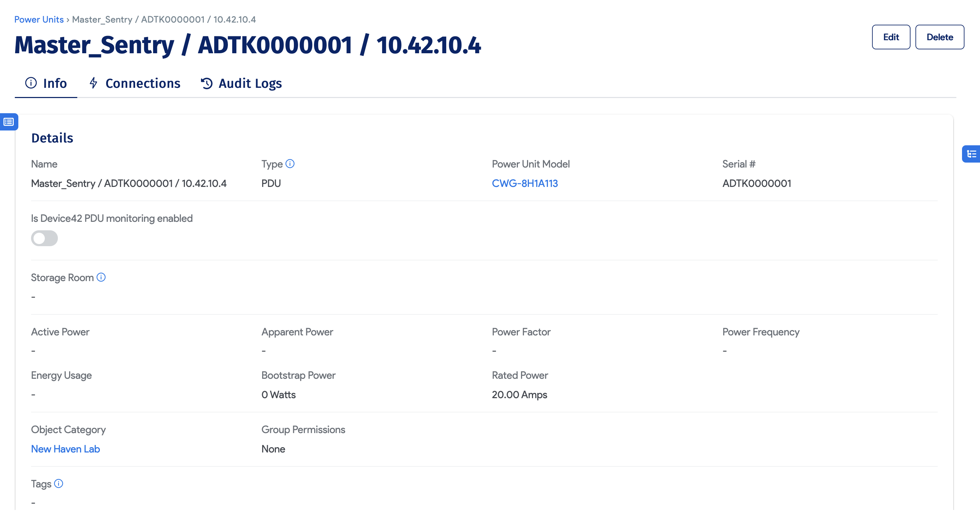The height and width of the screenshot is (529, 980).
Task: Click the lightning icon on the Connections tab
Action: point(93,83)
